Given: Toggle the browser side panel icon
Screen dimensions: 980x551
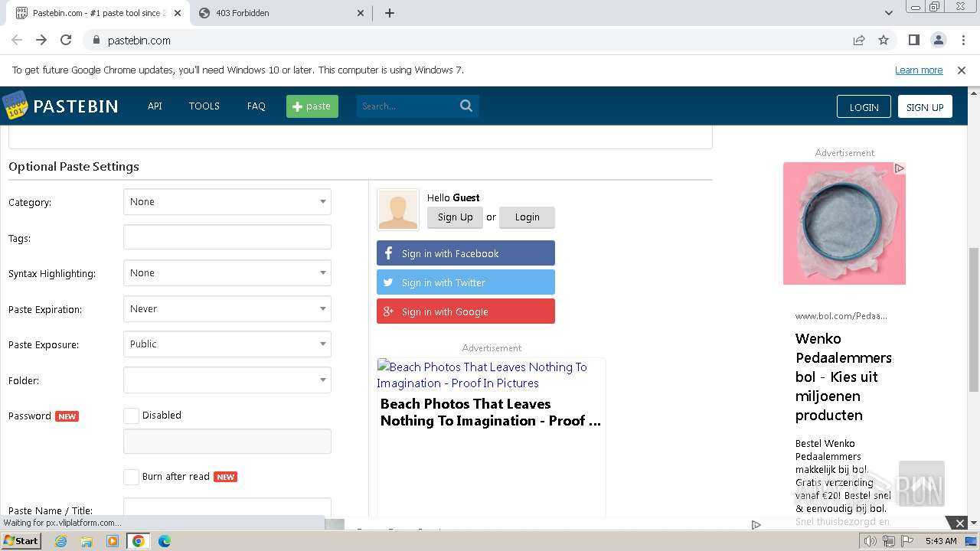Looking at the screenshot, I should click(x=913, y=40).
